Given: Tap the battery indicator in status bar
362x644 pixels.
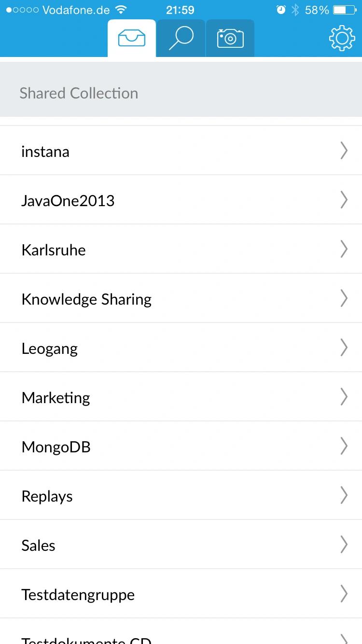Looking at the screenshot, I should click(344, 10).
